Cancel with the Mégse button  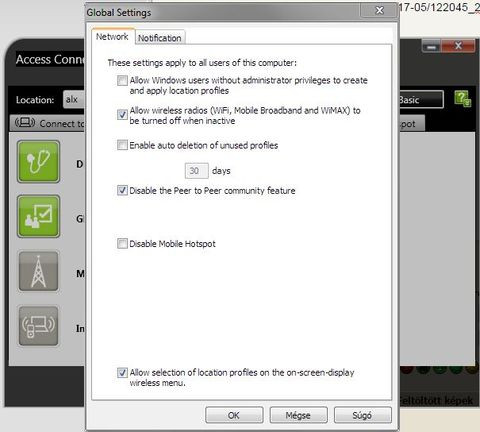298,415
